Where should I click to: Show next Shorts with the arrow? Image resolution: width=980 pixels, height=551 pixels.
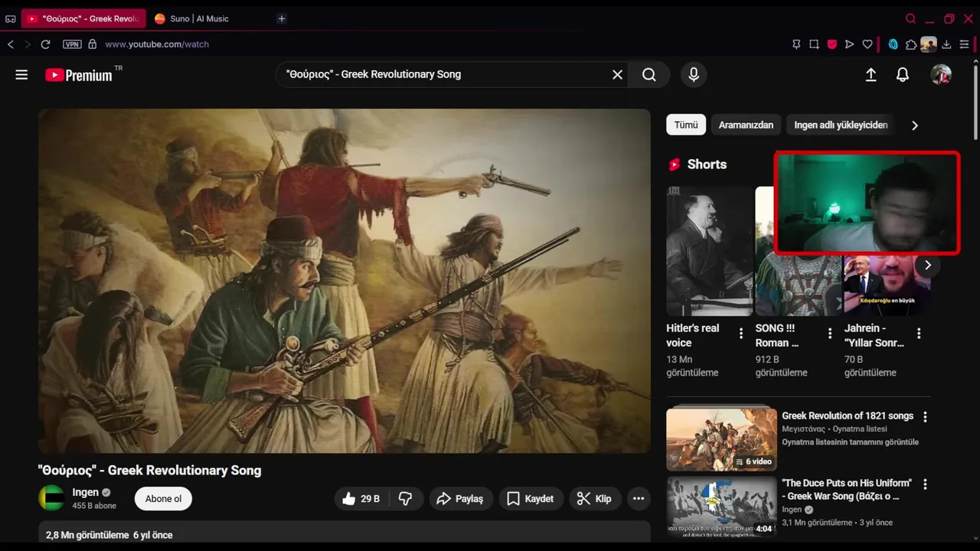[927, 266]
